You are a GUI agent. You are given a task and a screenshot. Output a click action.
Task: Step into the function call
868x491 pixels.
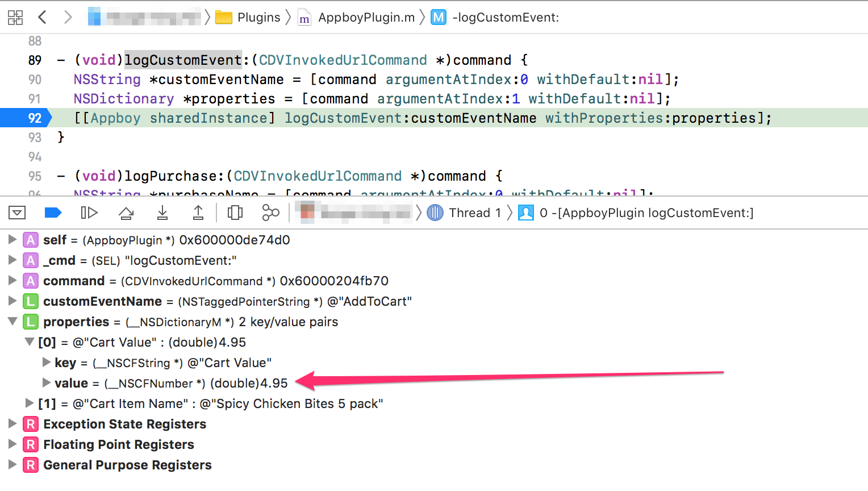click(x=162, y=213)
